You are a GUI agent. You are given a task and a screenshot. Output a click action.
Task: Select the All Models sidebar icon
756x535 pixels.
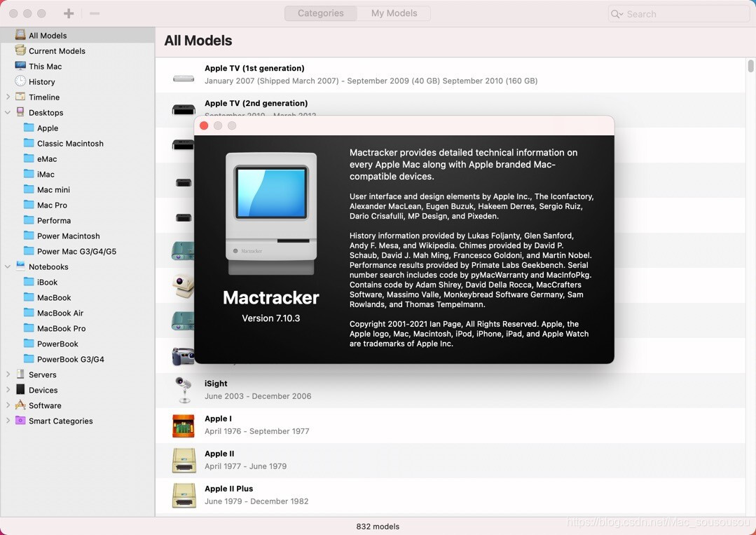[x=20, y=35]
